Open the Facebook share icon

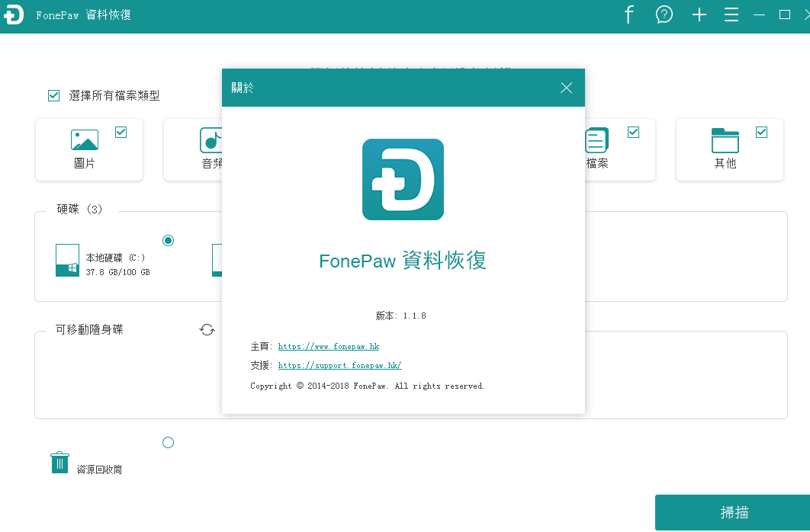click(x=628, y=15)
